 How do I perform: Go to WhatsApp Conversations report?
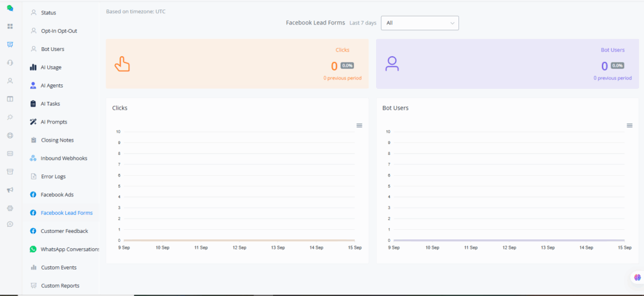tap(69, 249)
